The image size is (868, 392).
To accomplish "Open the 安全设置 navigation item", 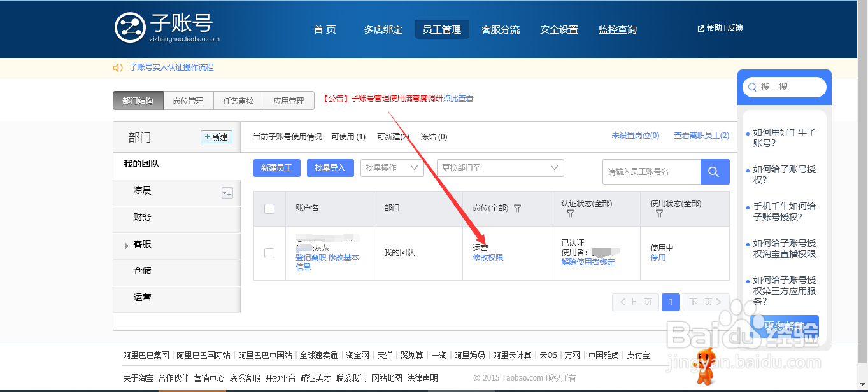I will coord(559,29).
